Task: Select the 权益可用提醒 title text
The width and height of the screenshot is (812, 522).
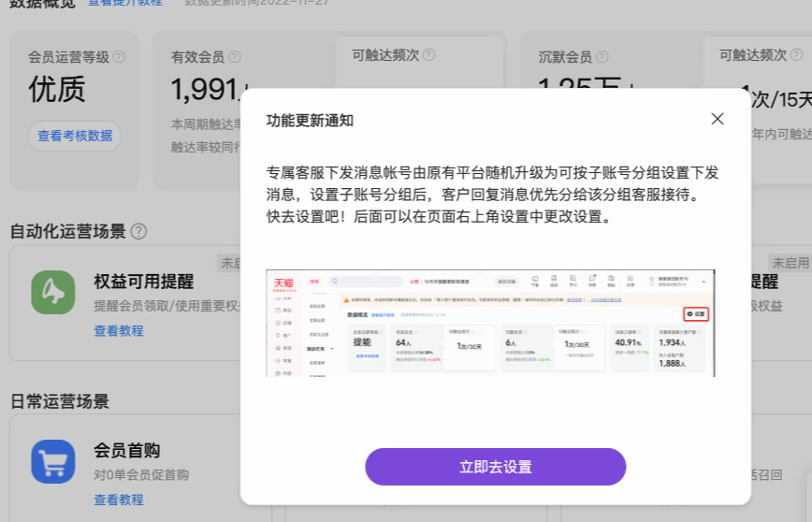Action: point(143,282)
